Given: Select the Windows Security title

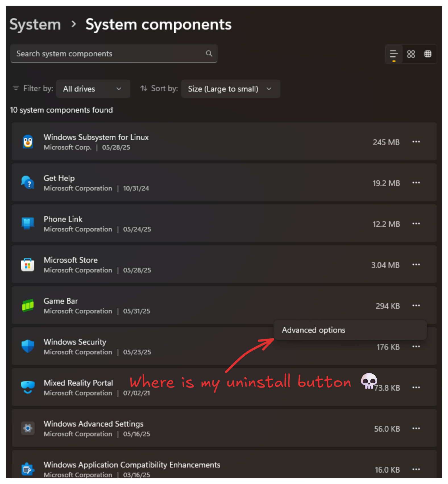Looking at the screenshot, I should pos(75,342).
